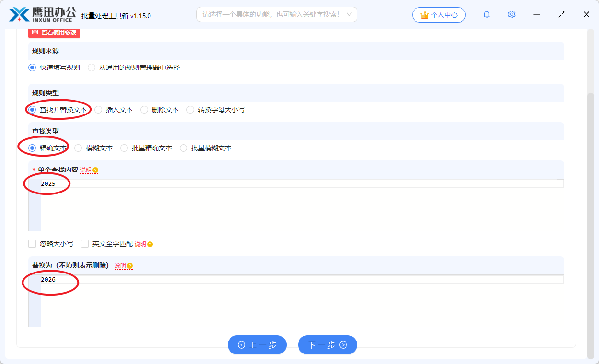Enable 英文全字匹配 matching

pos(84,243)
